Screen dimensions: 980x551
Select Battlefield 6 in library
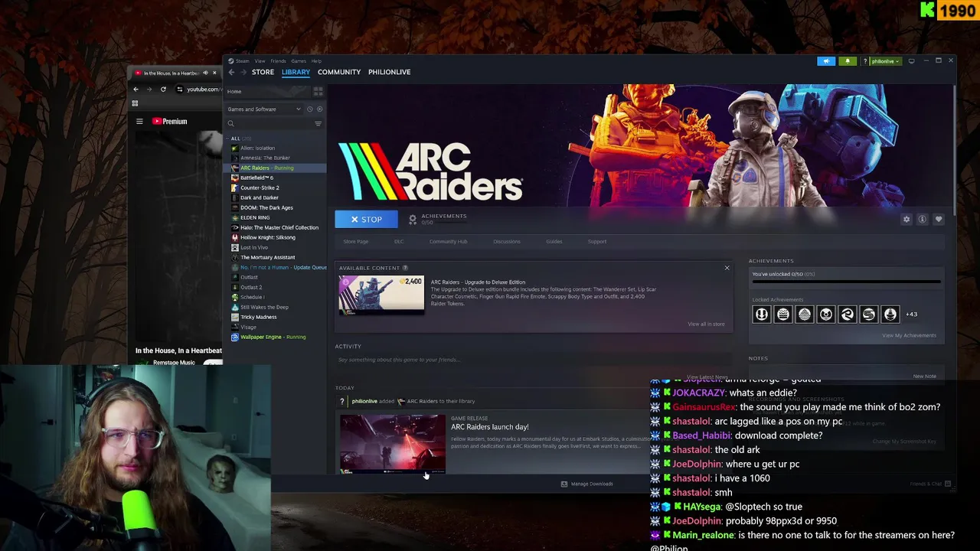[256, 178]
